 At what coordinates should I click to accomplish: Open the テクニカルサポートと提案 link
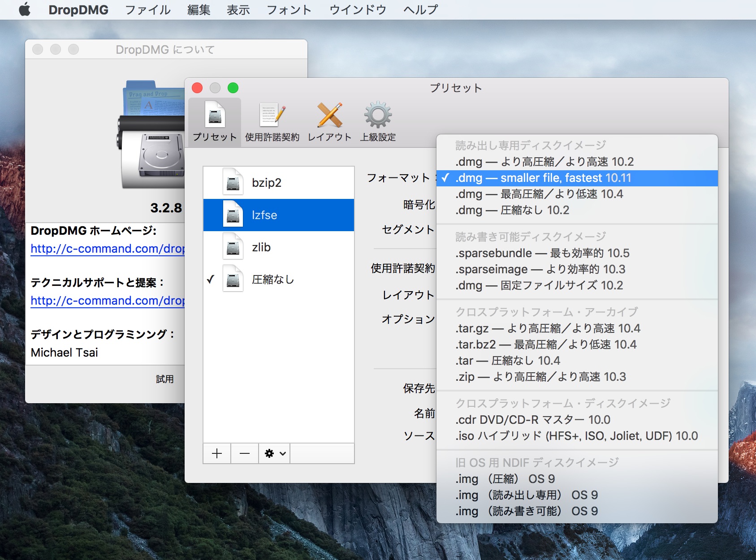(108, 301)
